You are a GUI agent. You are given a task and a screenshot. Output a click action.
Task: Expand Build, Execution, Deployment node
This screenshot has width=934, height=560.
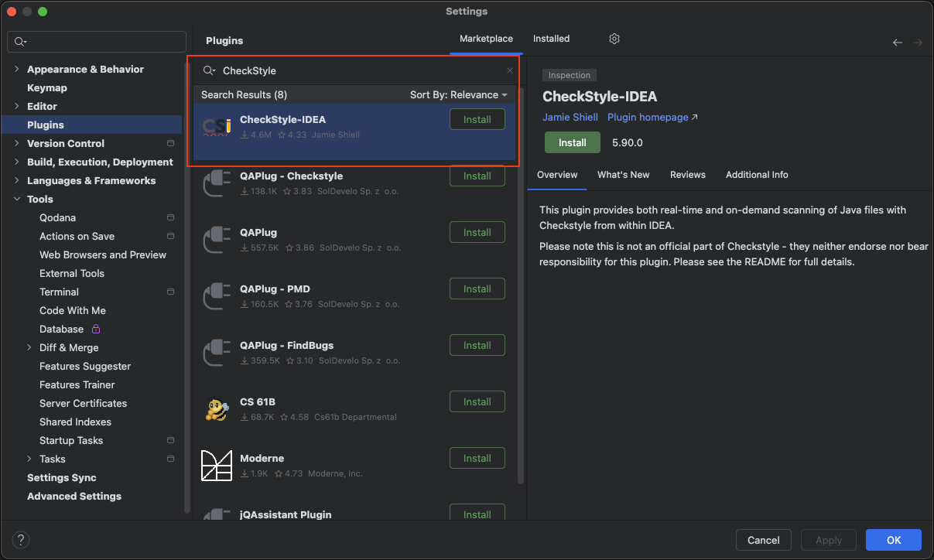click(17, 162)
